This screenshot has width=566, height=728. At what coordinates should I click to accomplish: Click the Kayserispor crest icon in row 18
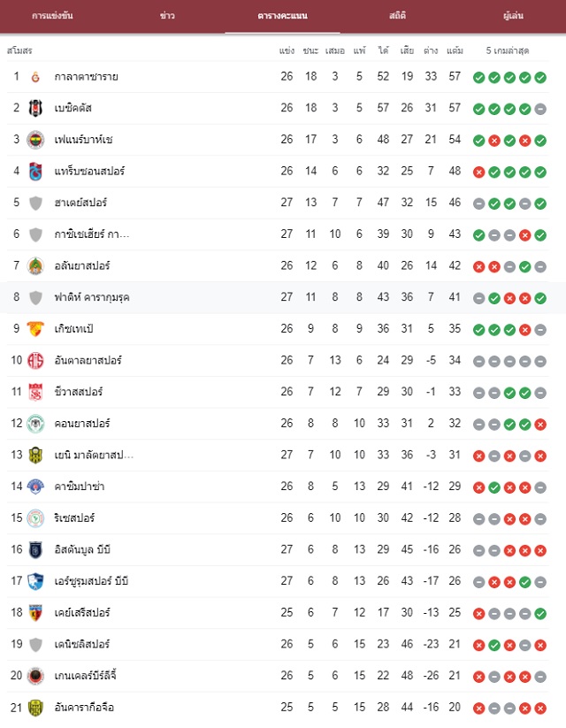point(35,613)
